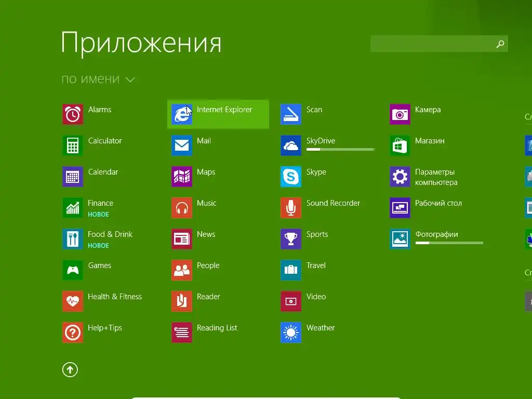Click the search input field
This screenshot has height=399, width=532.
coord(439,44)
